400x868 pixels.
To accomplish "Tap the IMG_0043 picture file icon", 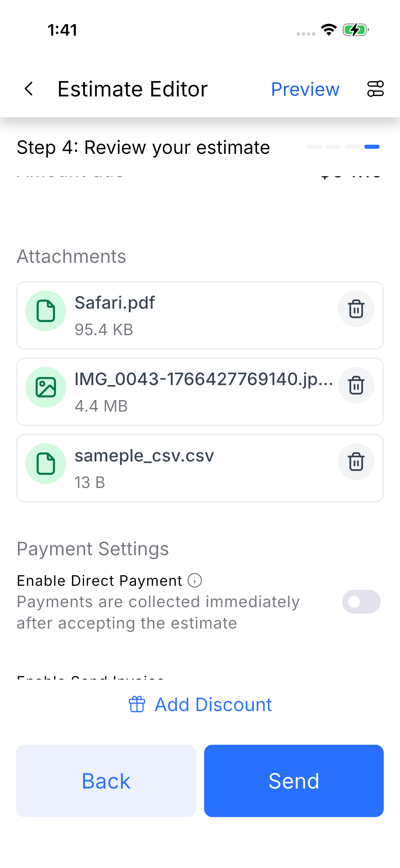I will 46,387.
